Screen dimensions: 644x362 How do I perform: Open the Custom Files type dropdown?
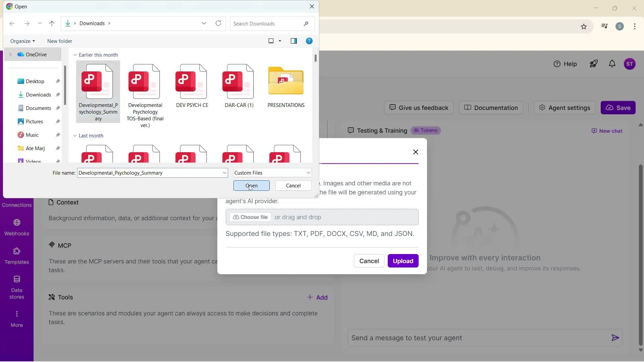[x=272, y=173]
